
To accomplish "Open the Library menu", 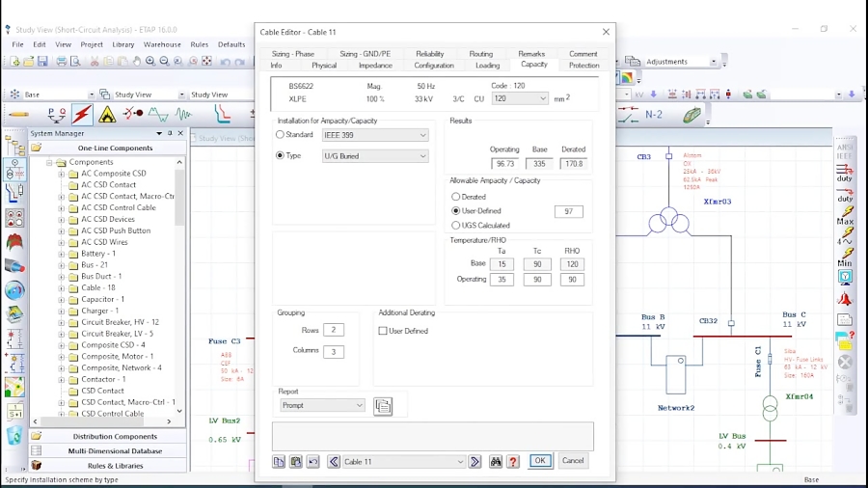I will pos(122,44).
